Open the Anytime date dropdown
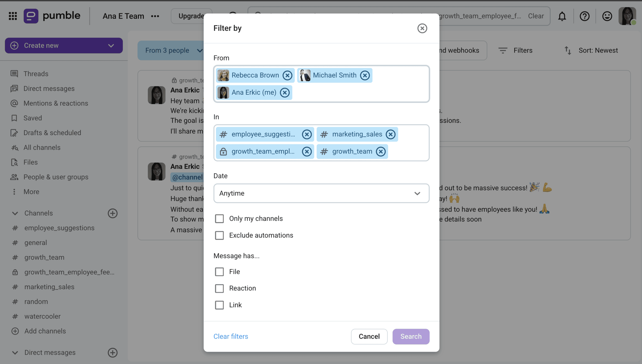 point(321,193)
